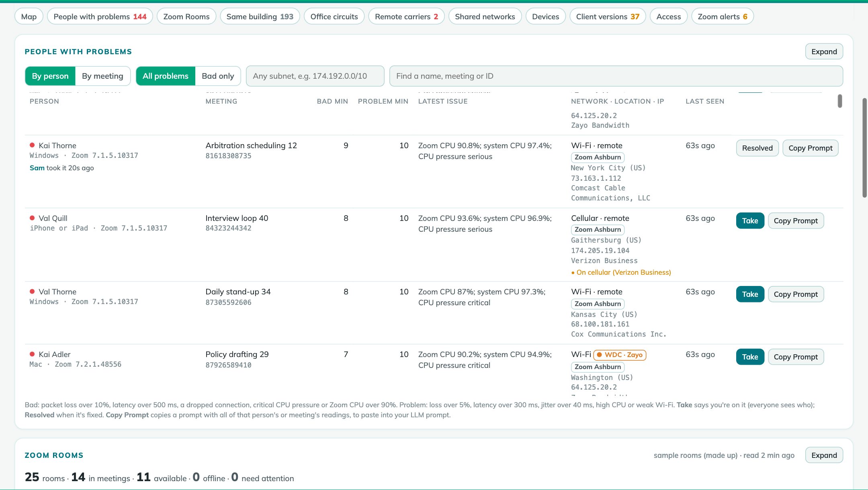Switch view to By person
The width and height of the screenshot is (868, 490).
(x=50, y=76)
